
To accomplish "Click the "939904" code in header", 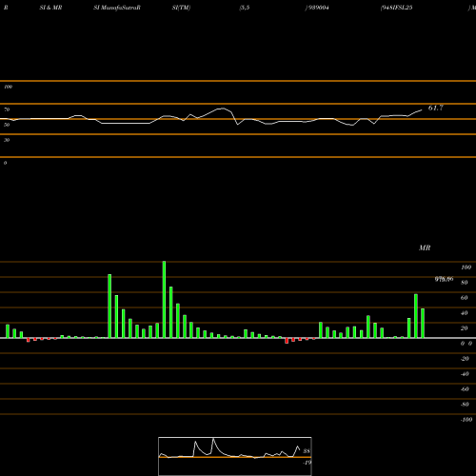I will [318, 8].
